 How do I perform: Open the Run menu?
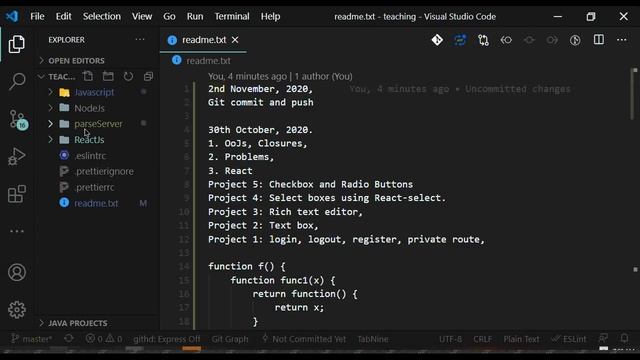click(195, 16)
